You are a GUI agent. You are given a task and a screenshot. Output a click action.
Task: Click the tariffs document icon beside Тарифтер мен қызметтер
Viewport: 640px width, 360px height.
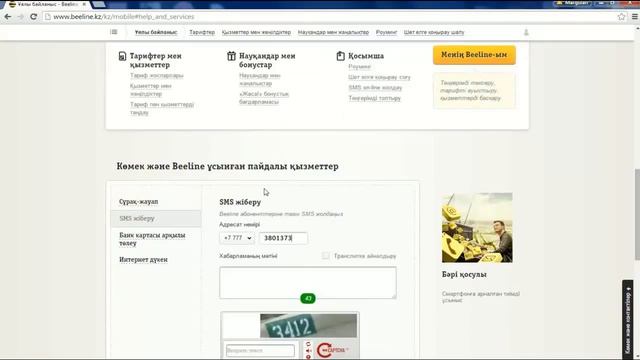click(122, 56)
